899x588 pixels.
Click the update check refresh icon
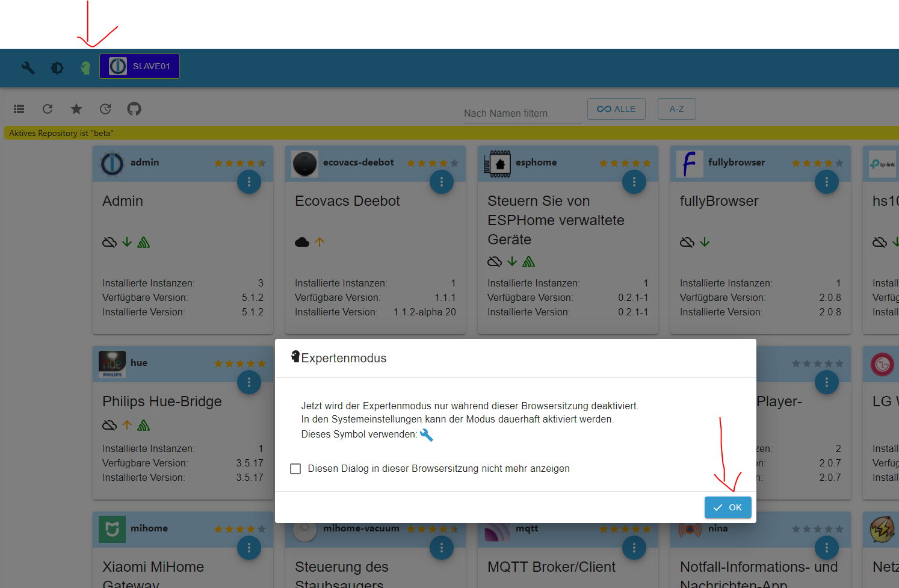[x=105, y=109]
